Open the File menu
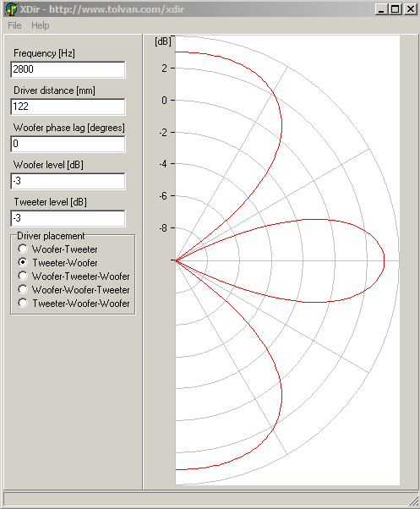This screenshot has height=509, width=420. coord(14,25)
